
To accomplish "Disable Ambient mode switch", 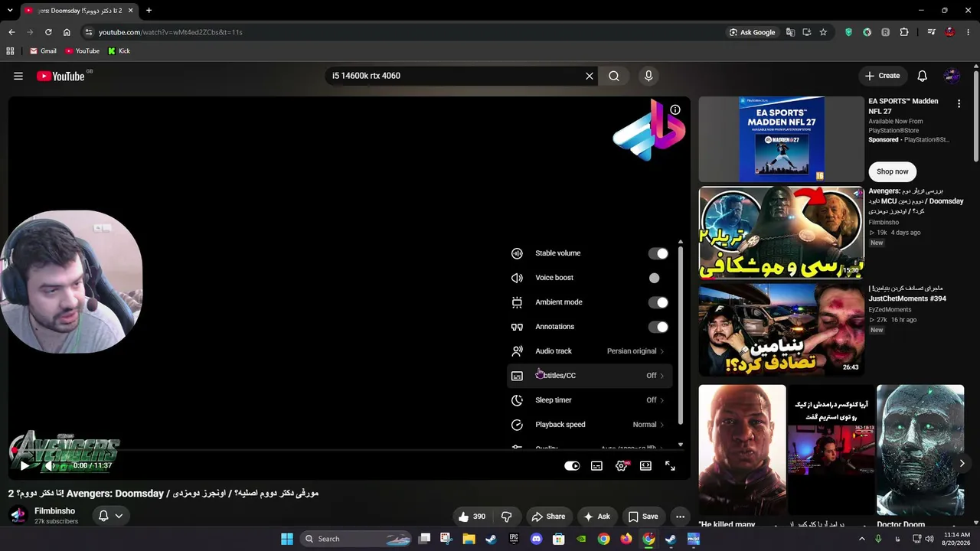I will point(658,302).
